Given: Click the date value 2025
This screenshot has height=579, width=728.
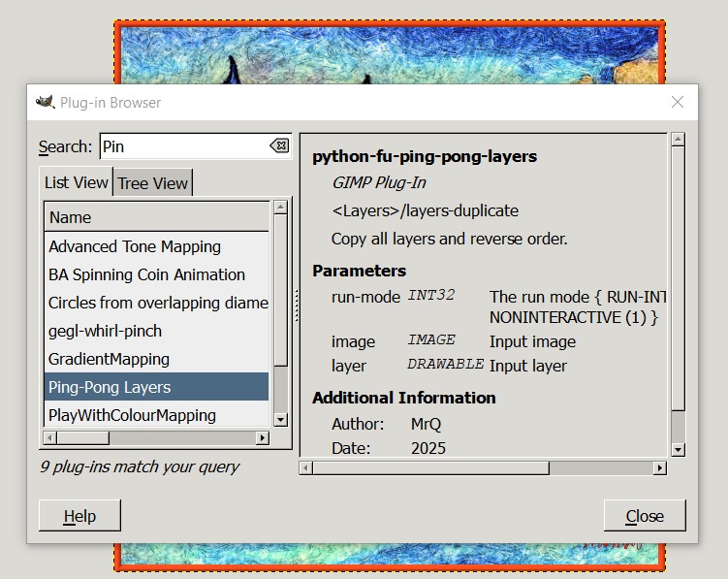Looking at the screenshot, I should coord(428,448).
